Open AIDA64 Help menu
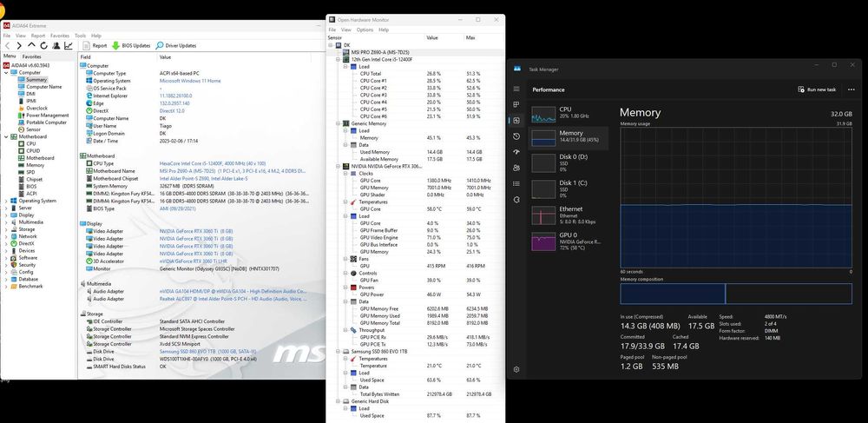Screen dimensions: 868x423 tap(96, 36)
